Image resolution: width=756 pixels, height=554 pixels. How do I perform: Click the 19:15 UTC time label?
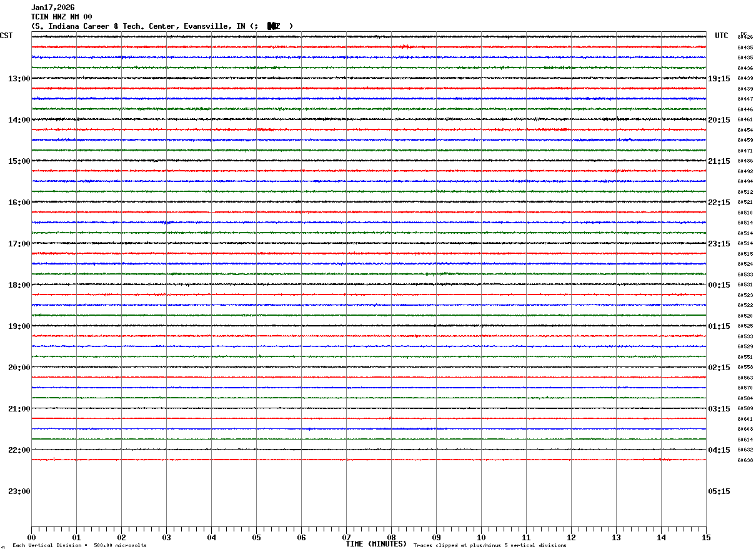pyautogui.click(x=719, y=79)
